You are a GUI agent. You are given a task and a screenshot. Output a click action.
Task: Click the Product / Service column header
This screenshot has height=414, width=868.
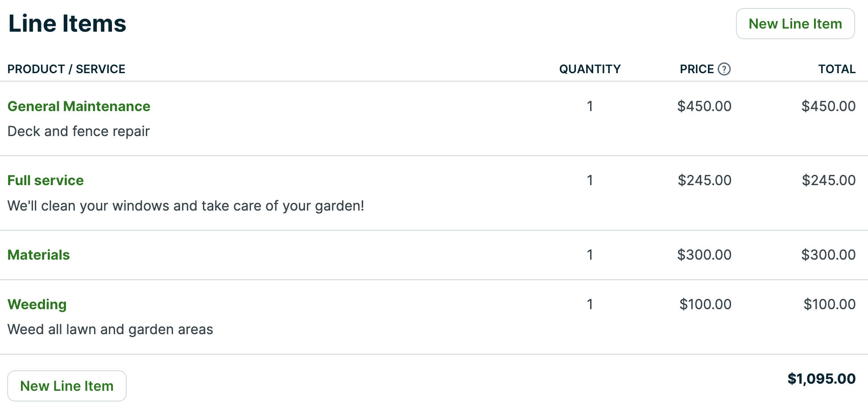point(66,69)
